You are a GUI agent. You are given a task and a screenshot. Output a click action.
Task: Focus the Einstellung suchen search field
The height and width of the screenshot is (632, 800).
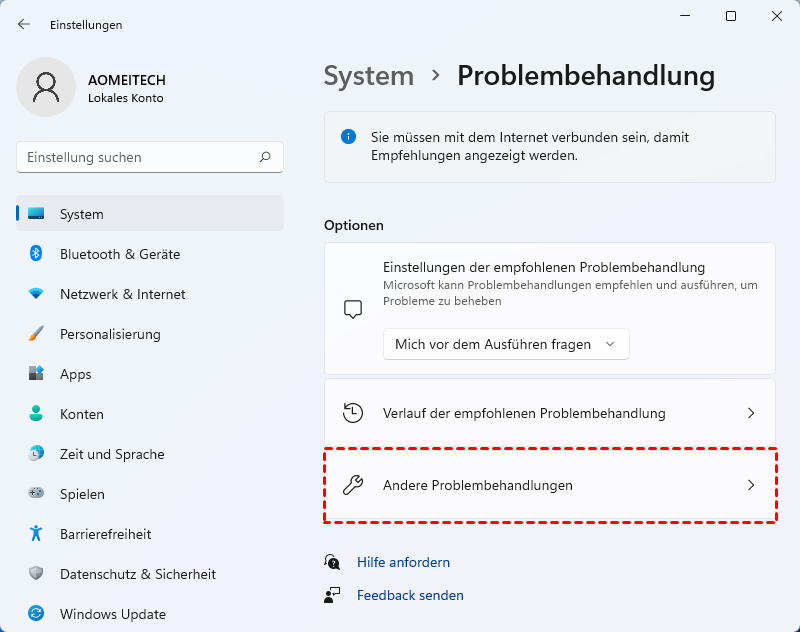click(x=140, y=157)
